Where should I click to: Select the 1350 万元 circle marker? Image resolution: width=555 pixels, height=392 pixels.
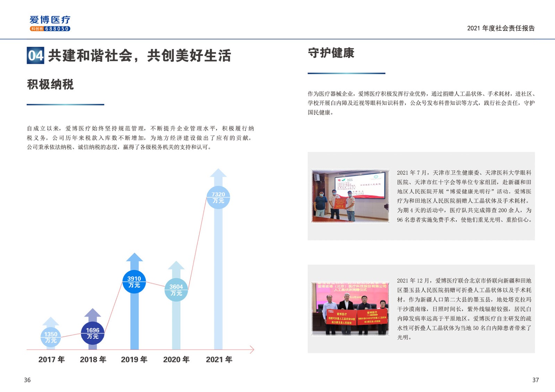click(x=51, y=337)
